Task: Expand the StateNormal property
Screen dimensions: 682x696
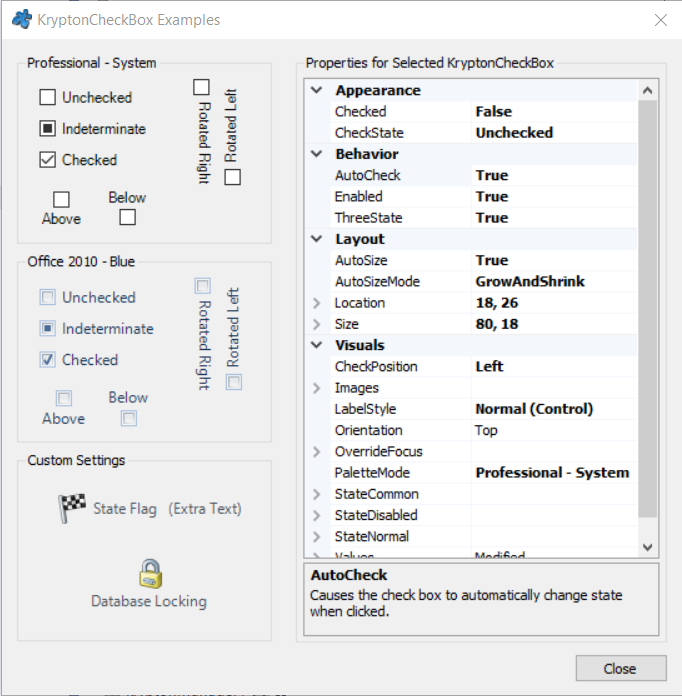Action: coord(317,537)
